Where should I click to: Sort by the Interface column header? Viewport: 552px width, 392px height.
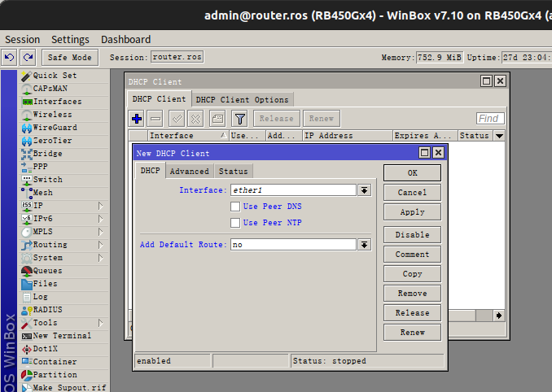188,136
